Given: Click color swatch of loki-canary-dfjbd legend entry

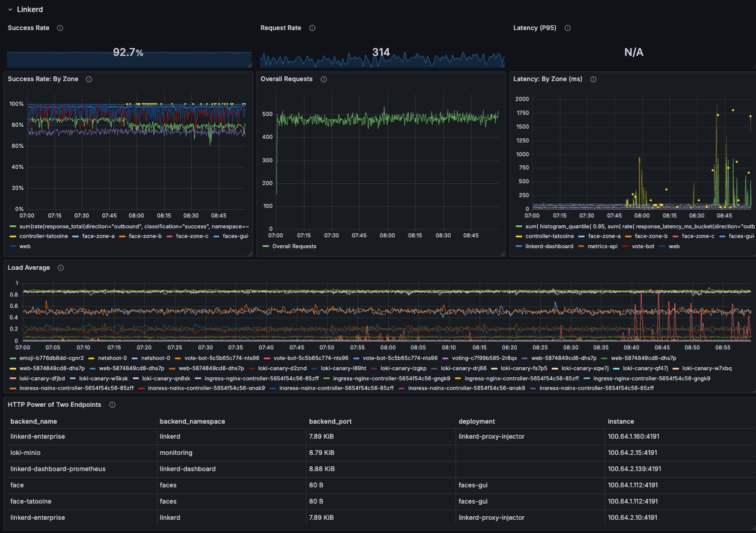Looking at the screenshot, I should pos(13,379).
